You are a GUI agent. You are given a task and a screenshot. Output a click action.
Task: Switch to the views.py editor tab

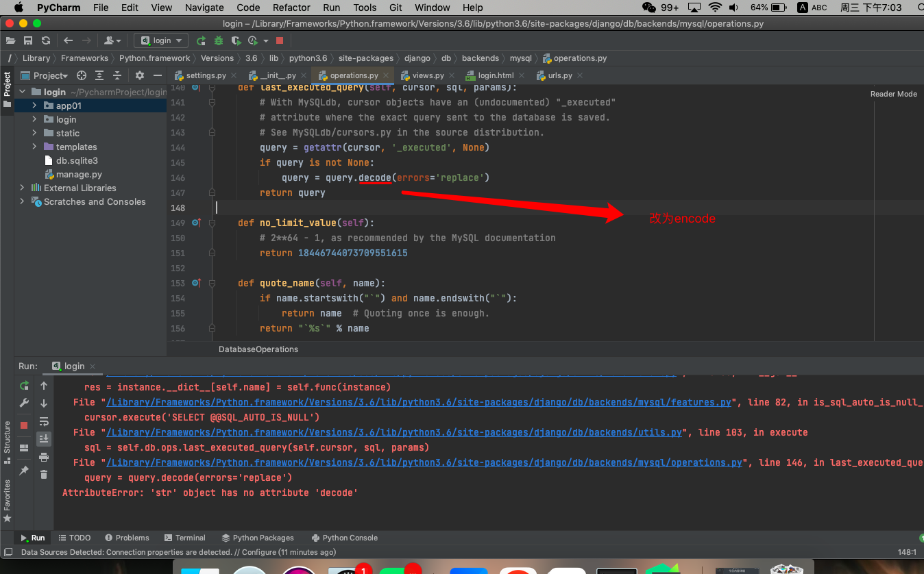tap(427, 75)
